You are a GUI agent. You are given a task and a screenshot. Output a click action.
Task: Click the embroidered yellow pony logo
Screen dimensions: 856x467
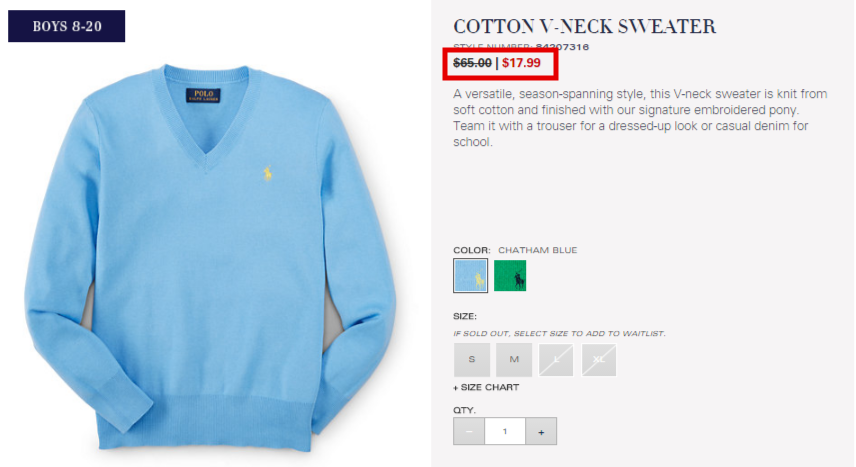pos(268,173)
